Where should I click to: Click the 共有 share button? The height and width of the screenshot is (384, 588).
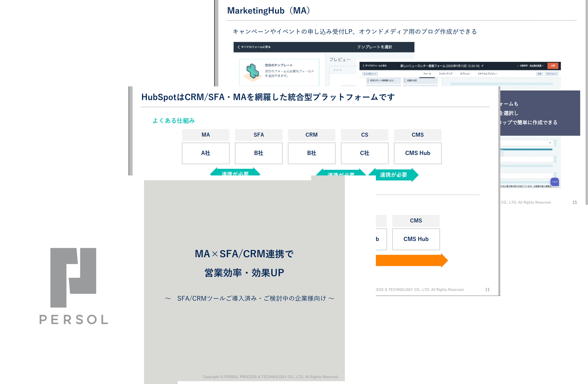point(540,74)
